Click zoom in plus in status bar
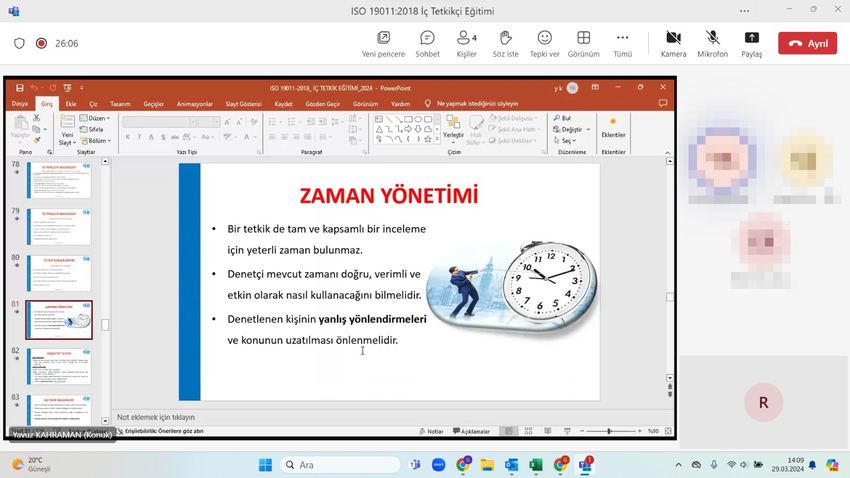This screenshot has width=850, height=478. [x=640, y=431]
